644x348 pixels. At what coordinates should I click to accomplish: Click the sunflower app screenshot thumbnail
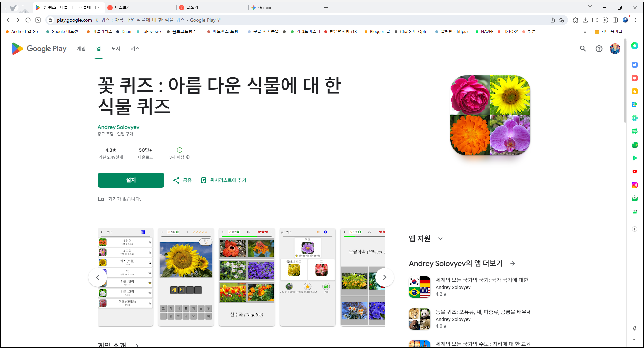[186, 277]
